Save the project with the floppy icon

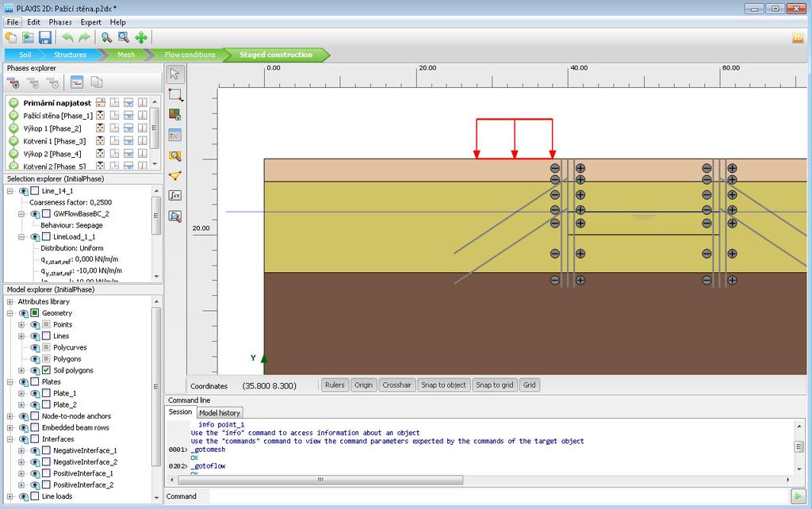coord(45,37)
